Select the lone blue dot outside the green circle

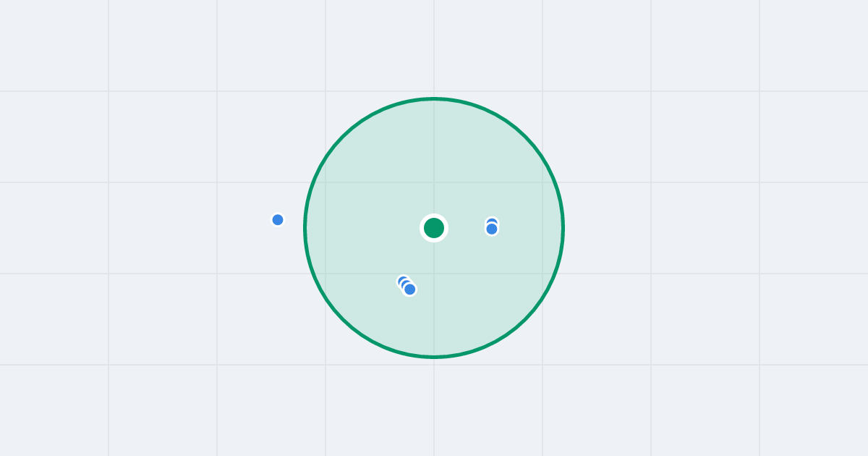click(278, 220)
